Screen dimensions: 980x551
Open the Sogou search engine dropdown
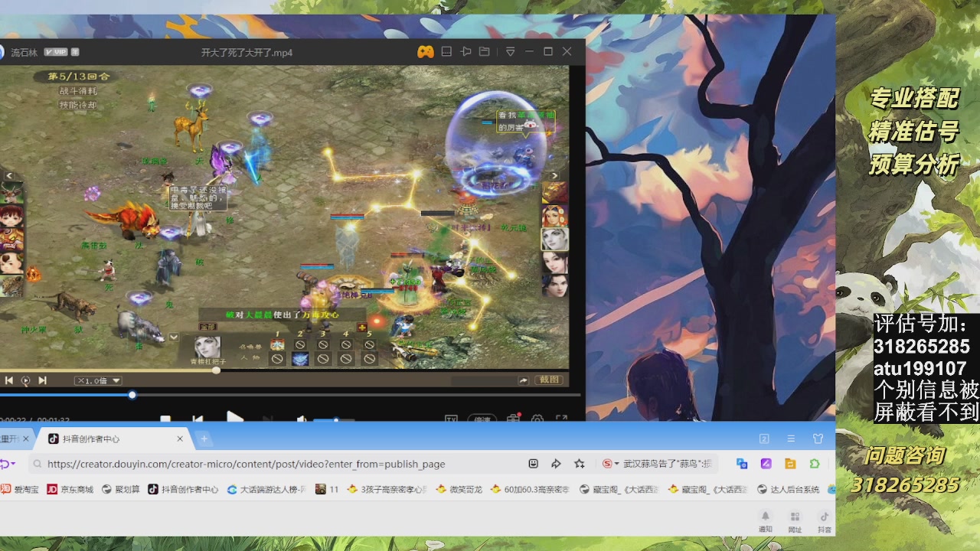[610, 464]
